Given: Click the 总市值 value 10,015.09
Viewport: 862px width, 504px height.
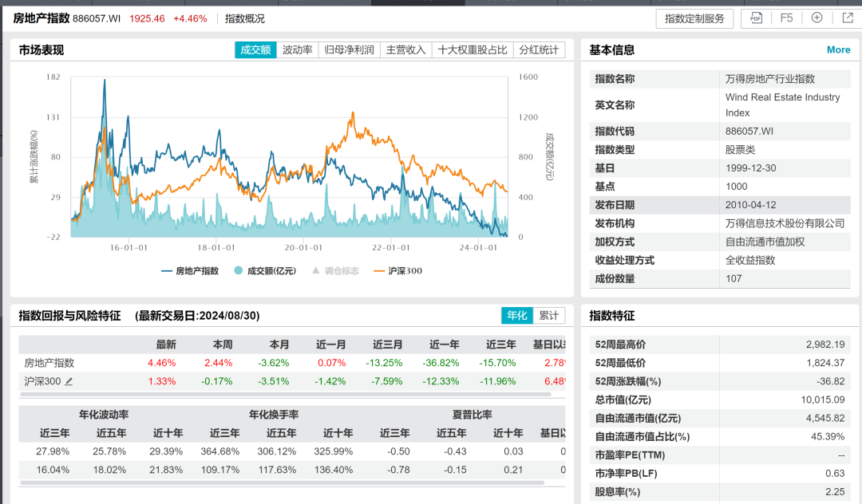Looking at the screenshot, I should (822, 400).
